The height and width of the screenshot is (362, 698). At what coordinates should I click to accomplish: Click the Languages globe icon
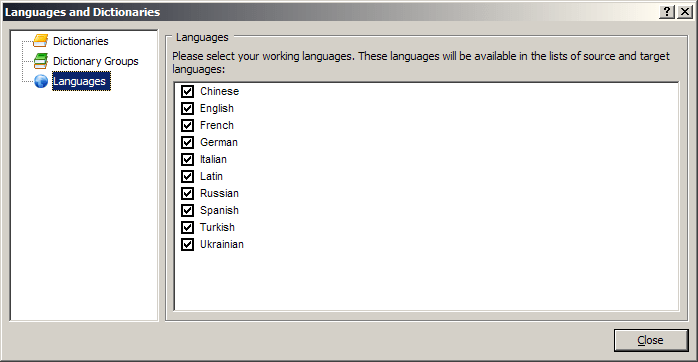point(41,81)
